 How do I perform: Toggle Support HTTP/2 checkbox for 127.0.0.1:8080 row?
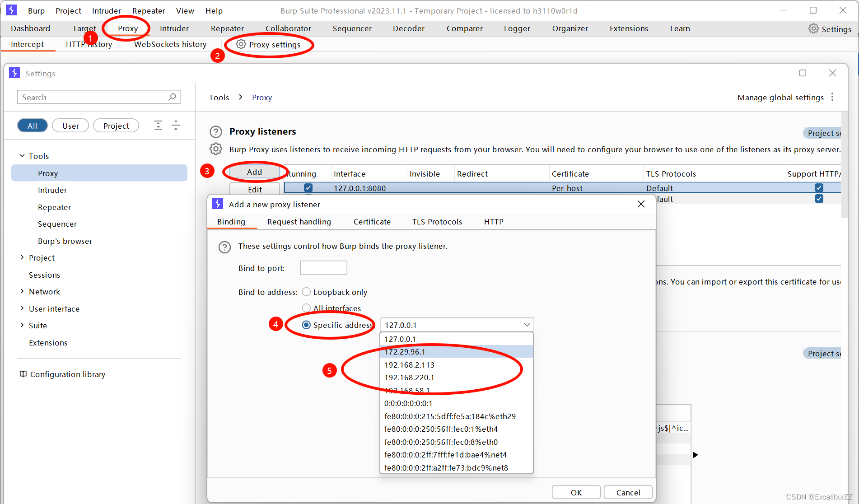[819, 188]
